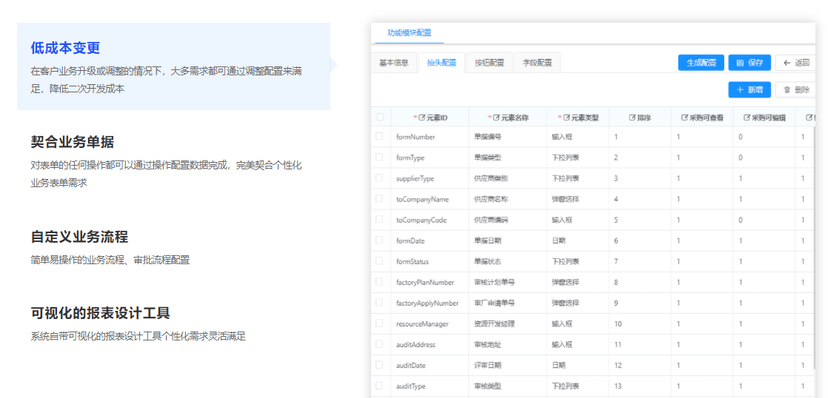Click trash icon on 删除 button
Image resolution: width=828 pixels, height=398 pixels.
(x=787, y=90)
